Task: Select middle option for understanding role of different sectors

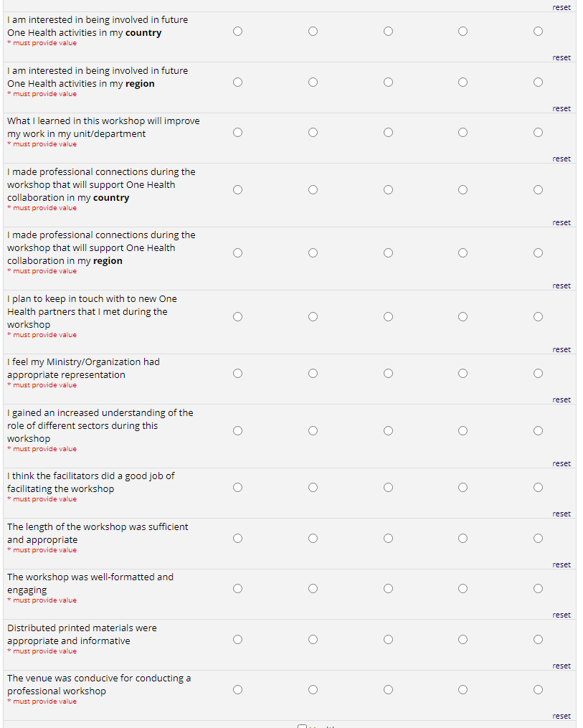Action: tap(388, 431)
